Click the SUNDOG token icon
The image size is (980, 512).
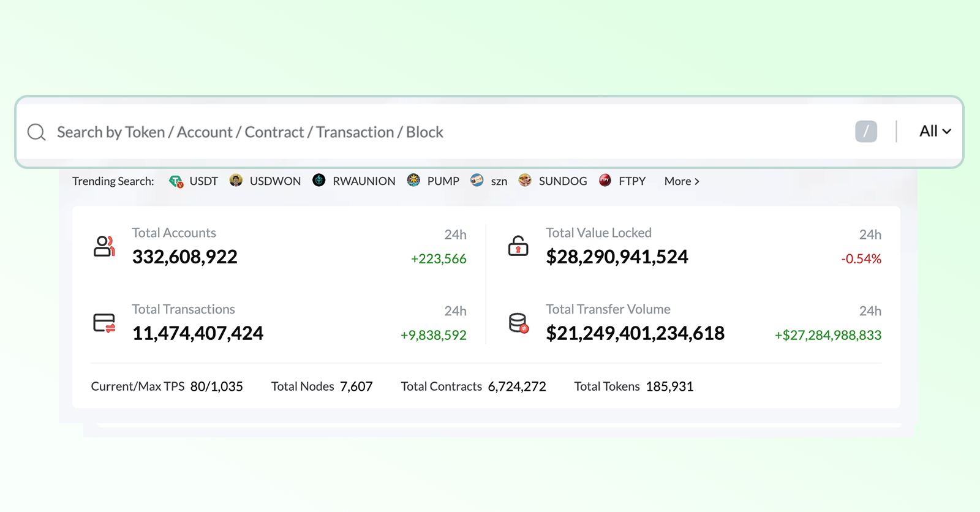coord(525,181)
